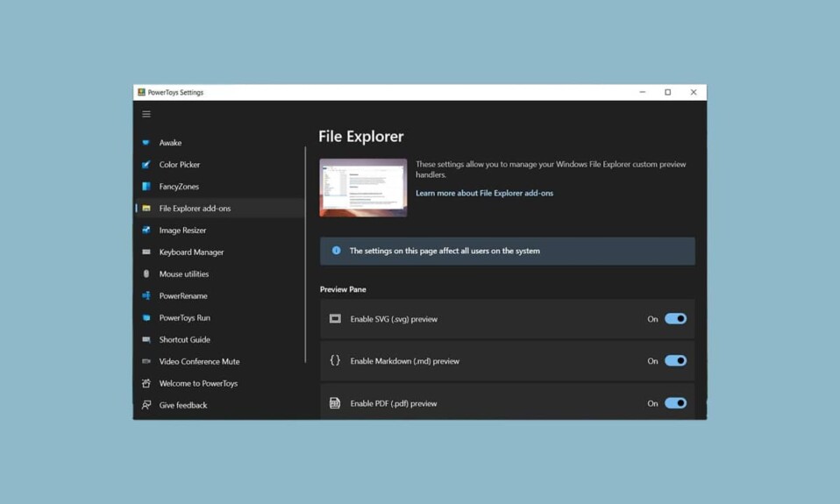Go to the Shortcut Guide page
The width and height of the screenshot is (840, 504).
pos(184,340)
